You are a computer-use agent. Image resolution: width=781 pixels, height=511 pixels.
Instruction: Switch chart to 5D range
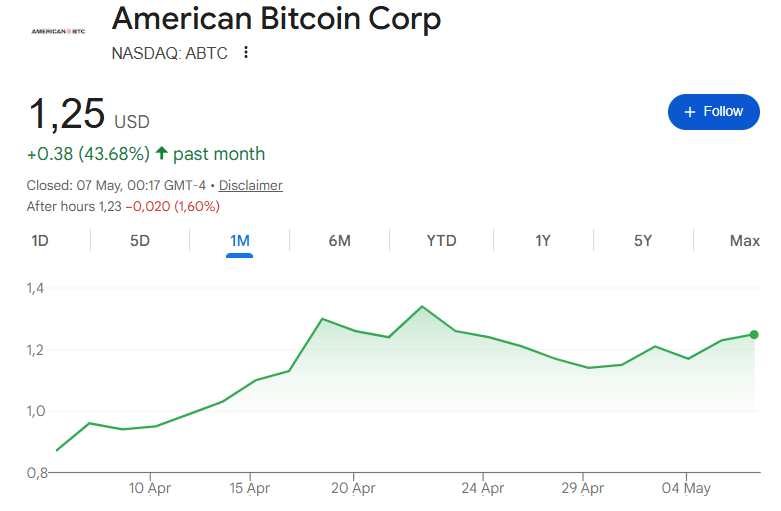tap(140, 241)
